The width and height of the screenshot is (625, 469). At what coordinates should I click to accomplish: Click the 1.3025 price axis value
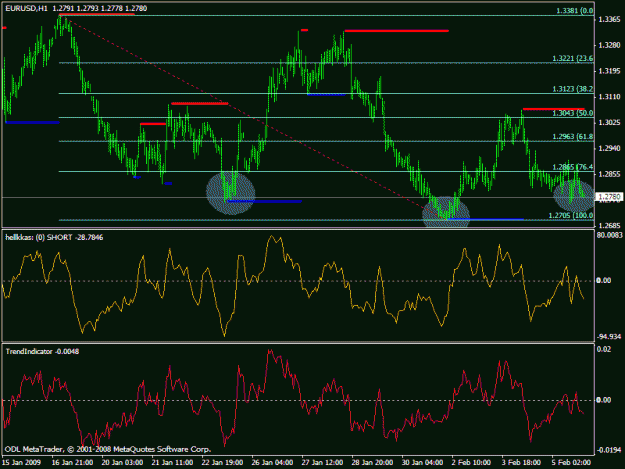tap(609, 122)
